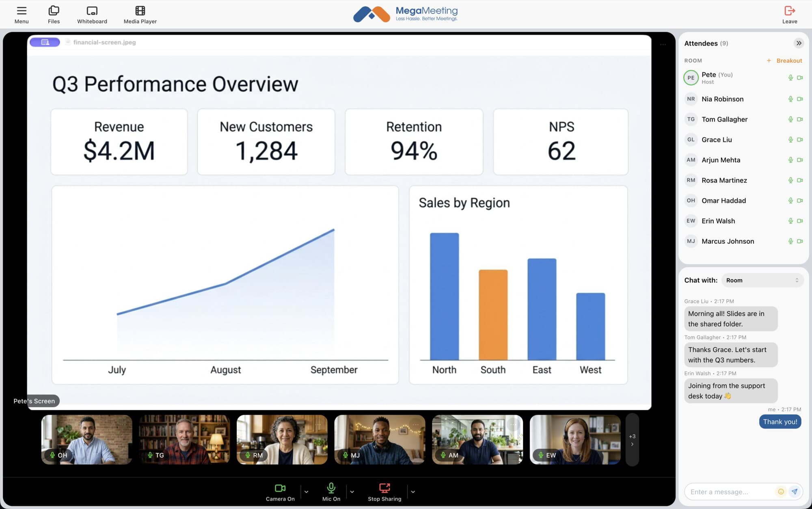812x509 pixels.
Task: Click Rosa Martinez's microphone icon
Action: point(790,180)
